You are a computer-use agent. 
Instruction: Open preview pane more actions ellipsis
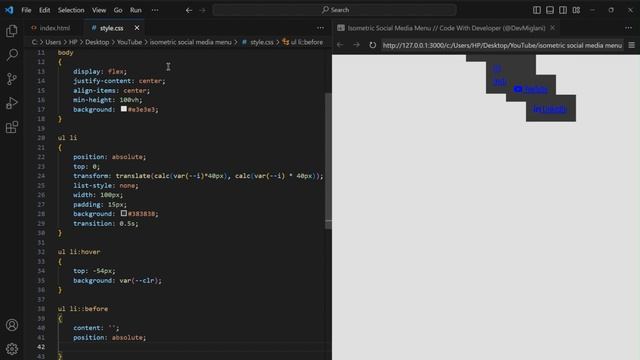[628, 28]
